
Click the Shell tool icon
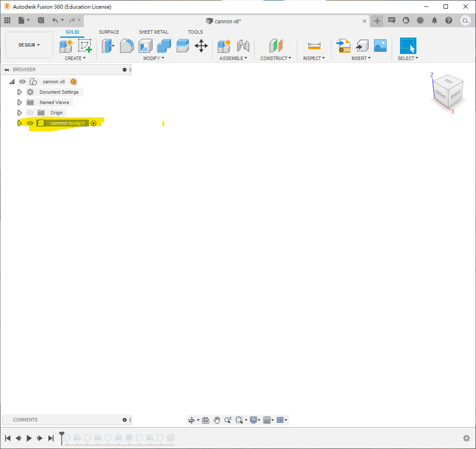[x=146, y=45]
